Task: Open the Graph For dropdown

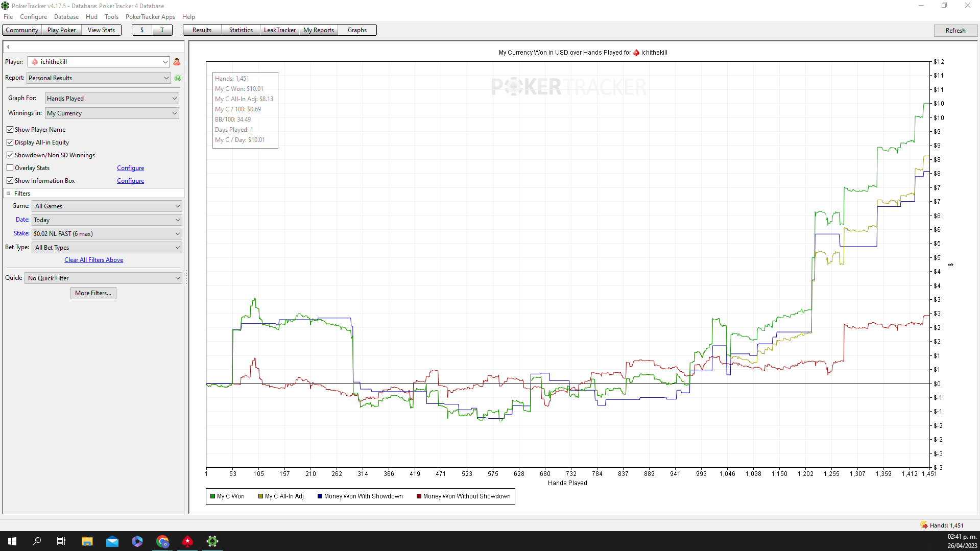Action: (112, 99)
